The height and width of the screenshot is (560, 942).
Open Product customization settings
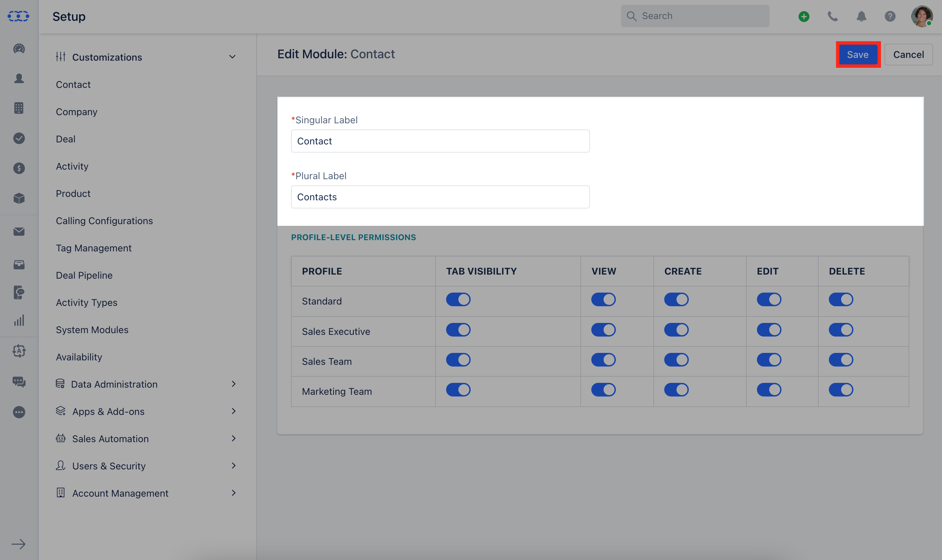[73, 193]
